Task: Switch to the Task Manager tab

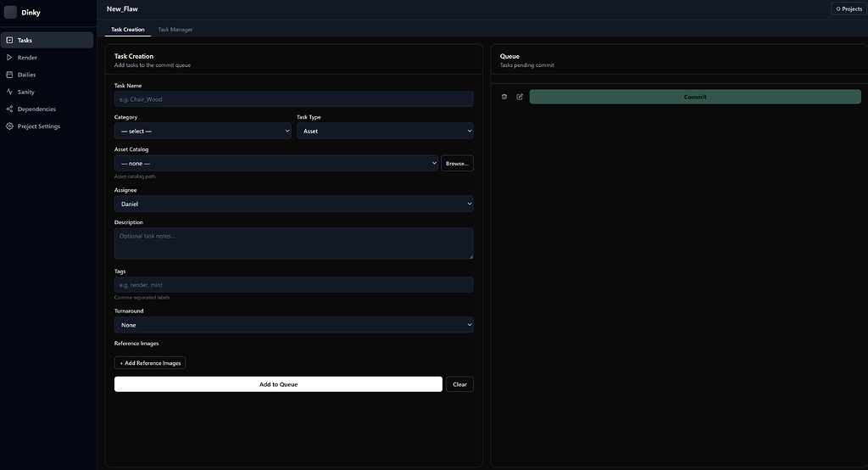Action: click(175, 30)
